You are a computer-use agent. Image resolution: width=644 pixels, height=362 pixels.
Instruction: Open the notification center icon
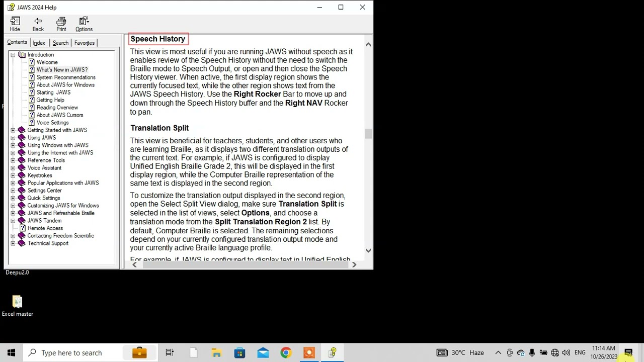tap(628, 353)
